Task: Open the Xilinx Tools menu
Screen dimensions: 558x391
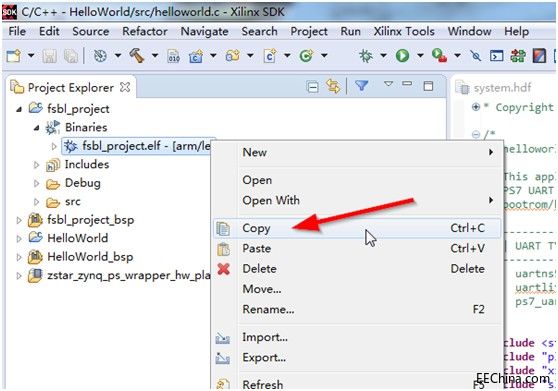Action: (404, 31)
